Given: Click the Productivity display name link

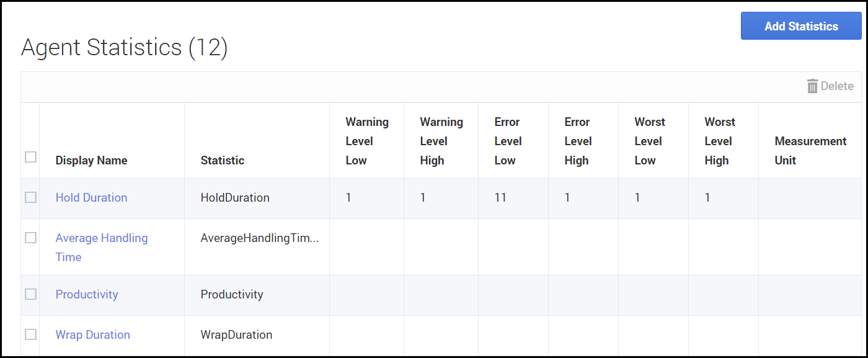Looking at the screenshot, I should coord(87,294).
